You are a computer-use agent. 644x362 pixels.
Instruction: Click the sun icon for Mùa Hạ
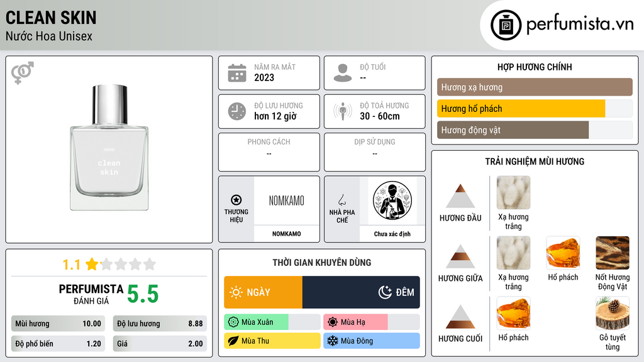point(333,322)
